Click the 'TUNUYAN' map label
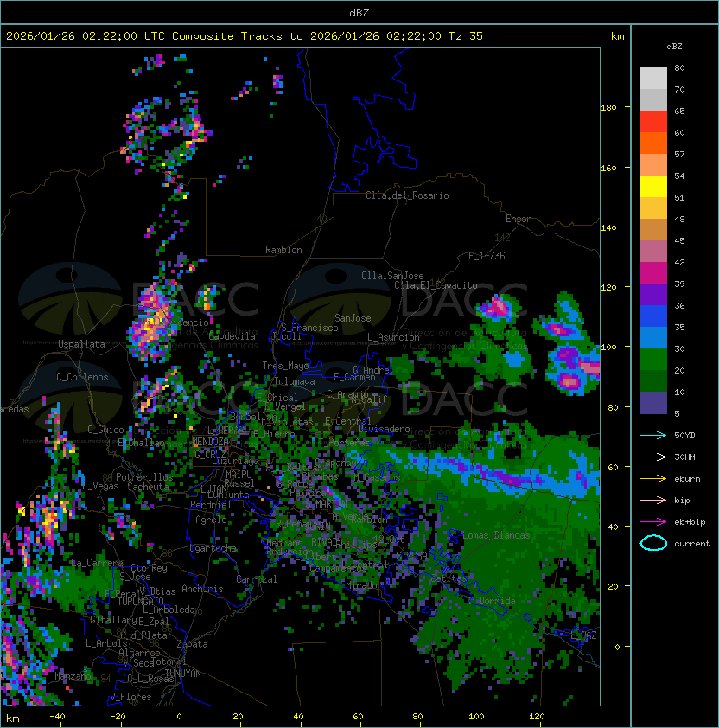Viewport: 719px width, 728px height. [183, 674]
